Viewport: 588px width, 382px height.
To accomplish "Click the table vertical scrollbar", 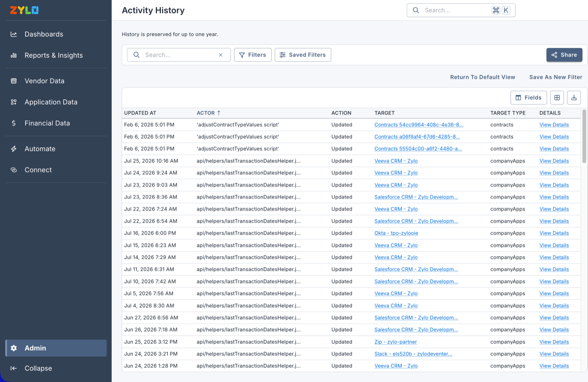I will 584,136.
